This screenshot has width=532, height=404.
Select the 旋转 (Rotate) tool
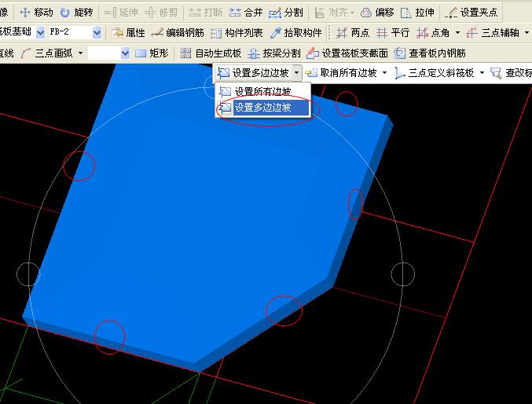tap(76, 13)
